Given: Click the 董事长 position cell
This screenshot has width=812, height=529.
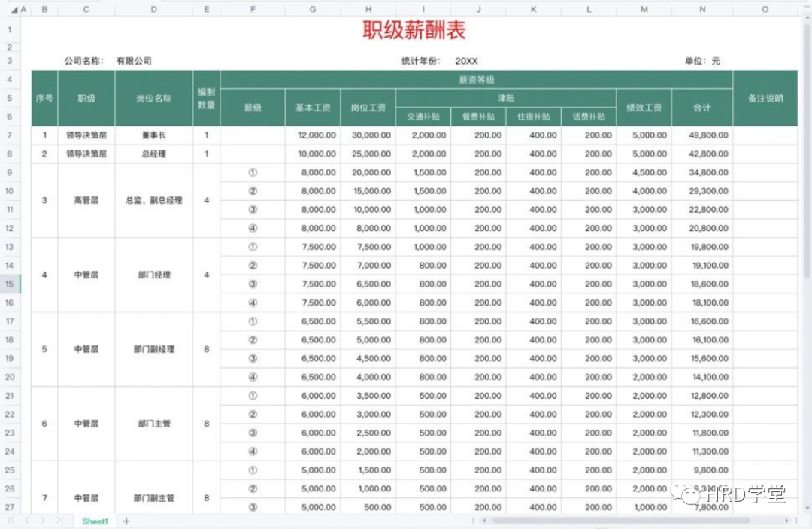Looking at the screenshot, I should point(153,135).
